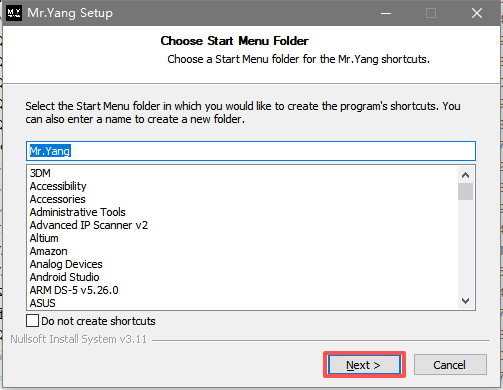The width and height of the screenshot is (503, 390).
Task: Click the Cancel button
Action: [x=450, y=365]
